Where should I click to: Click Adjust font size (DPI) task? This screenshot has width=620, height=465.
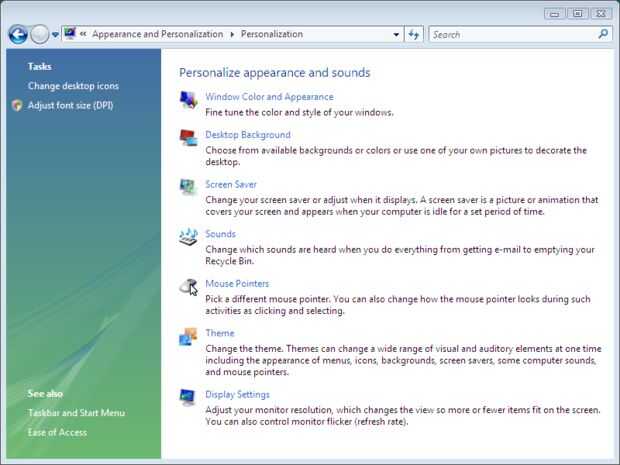(70, 105)
